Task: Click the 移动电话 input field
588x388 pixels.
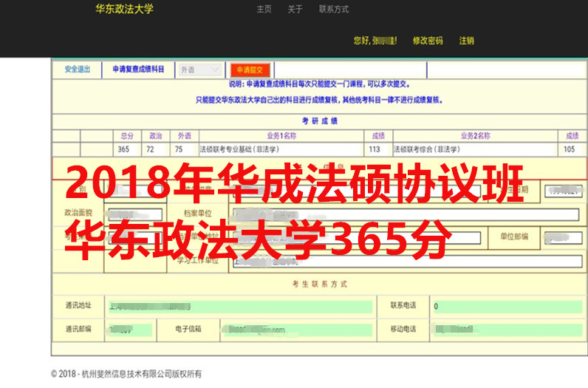Action: pyautogui.click(x=507, y=330)
